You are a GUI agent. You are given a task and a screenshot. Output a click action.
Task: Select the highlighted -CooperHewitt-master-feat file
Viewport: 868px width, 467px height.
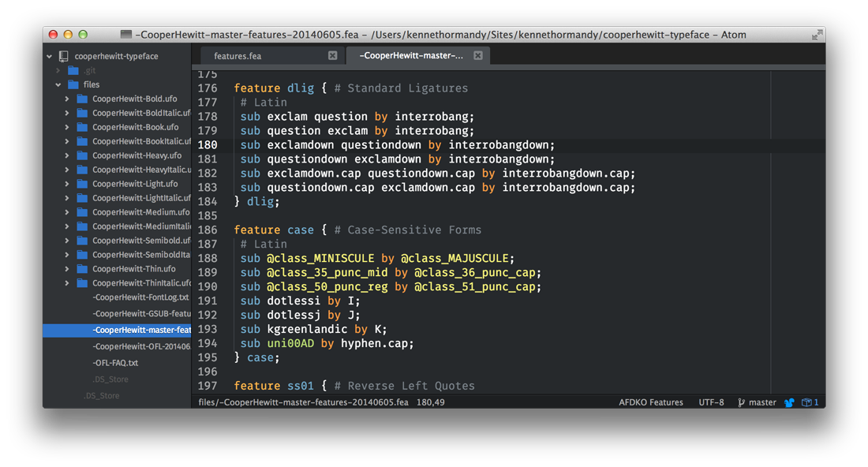[x=117, y=331]
